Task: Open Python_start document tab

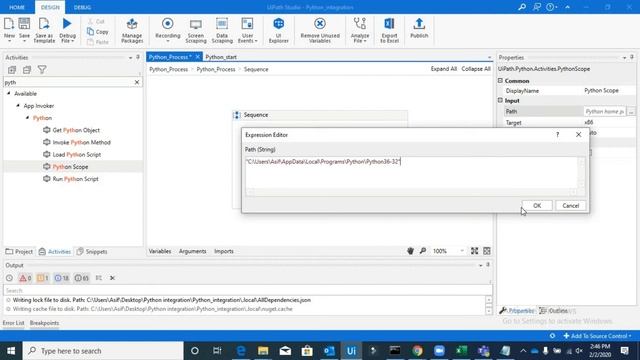Action: (221, 57)
